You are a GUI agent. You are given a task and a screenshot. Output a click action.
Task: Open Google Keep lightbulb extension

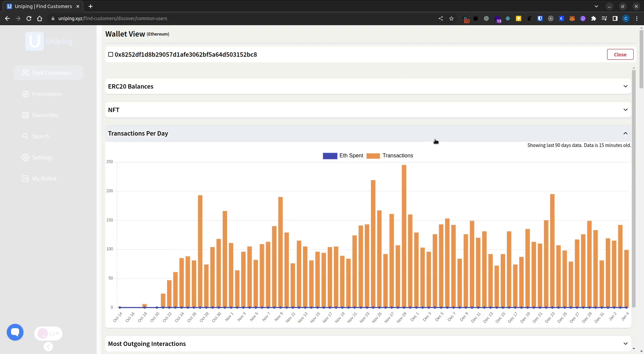[519, 18]
